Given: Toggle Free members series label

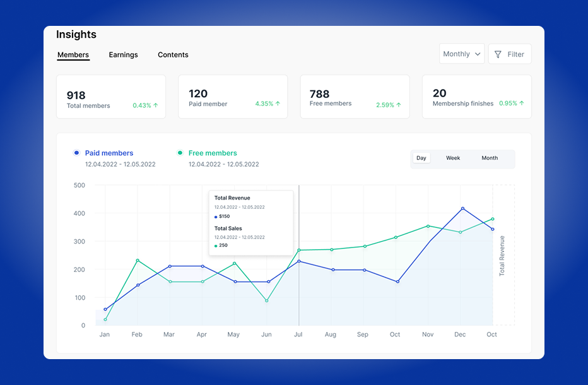Looking at the screenshot, I should [213, 153].
